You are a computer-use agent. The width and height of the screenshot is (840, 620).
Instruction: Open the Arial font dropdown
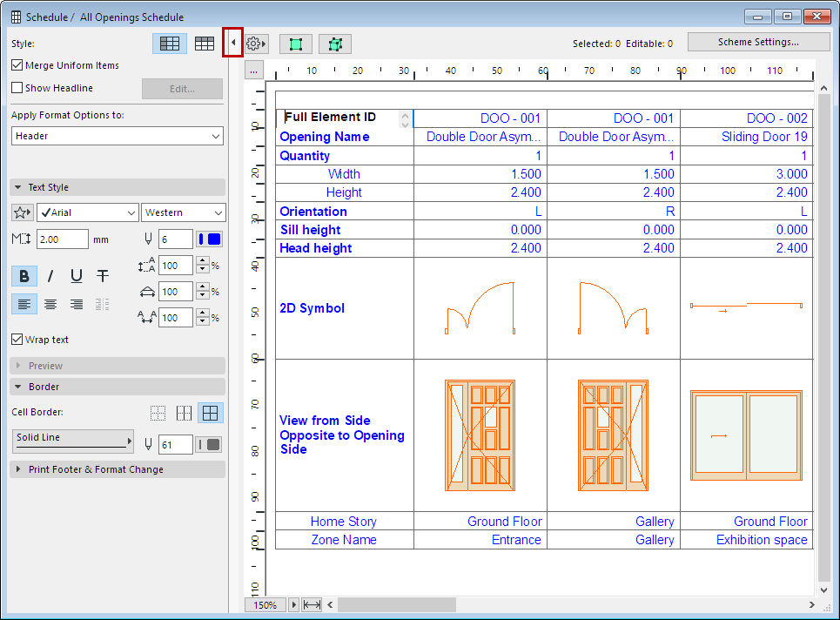[87, 212]
